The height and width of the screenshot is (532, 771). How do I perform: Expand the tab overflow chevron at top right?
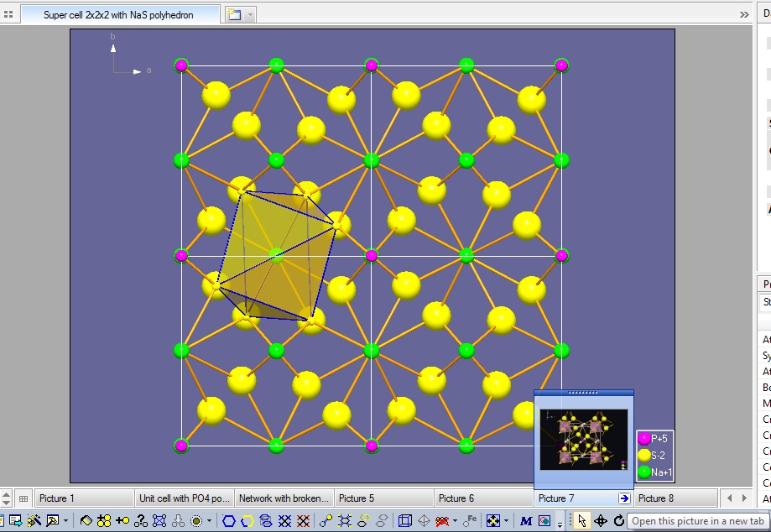(x=744, y=15)
